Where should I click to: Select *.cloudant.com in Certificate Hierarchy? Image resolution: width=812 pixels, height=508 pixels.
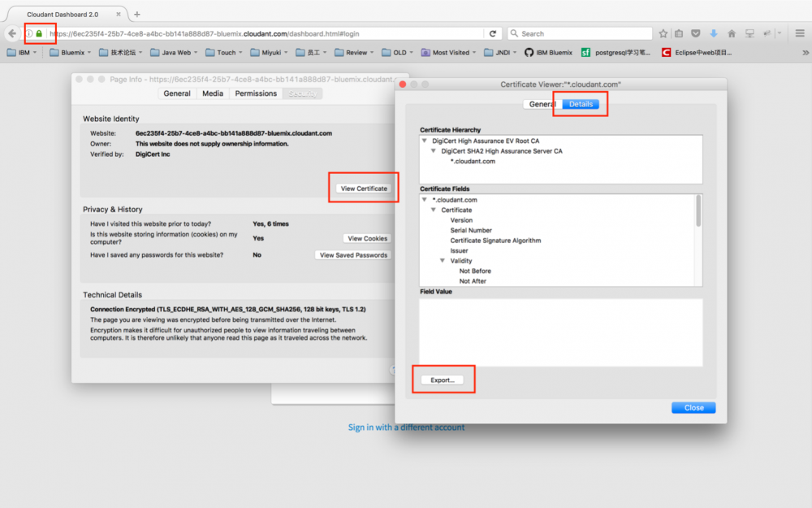(x=473, y=161)
